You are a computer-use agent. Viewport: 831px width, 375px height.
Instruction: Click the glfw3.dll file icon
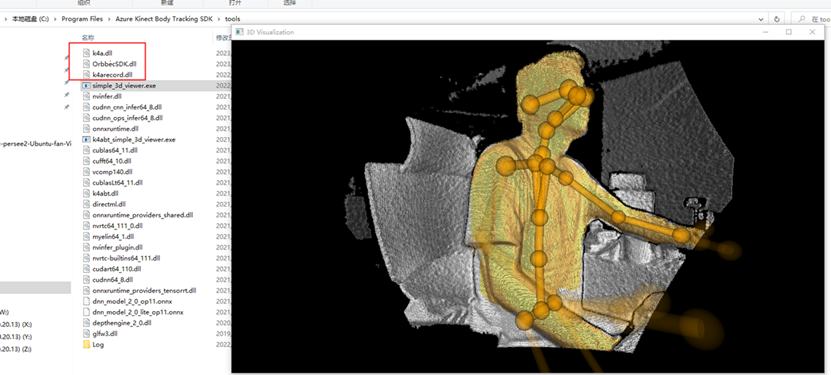pos(87,334)
